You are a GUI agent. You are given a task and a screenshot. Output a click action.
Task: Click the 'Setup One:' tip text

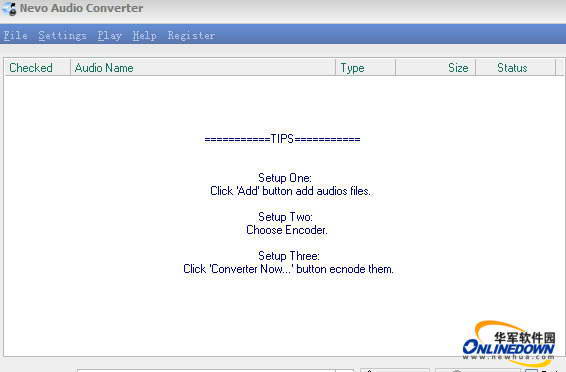[285, 178]
